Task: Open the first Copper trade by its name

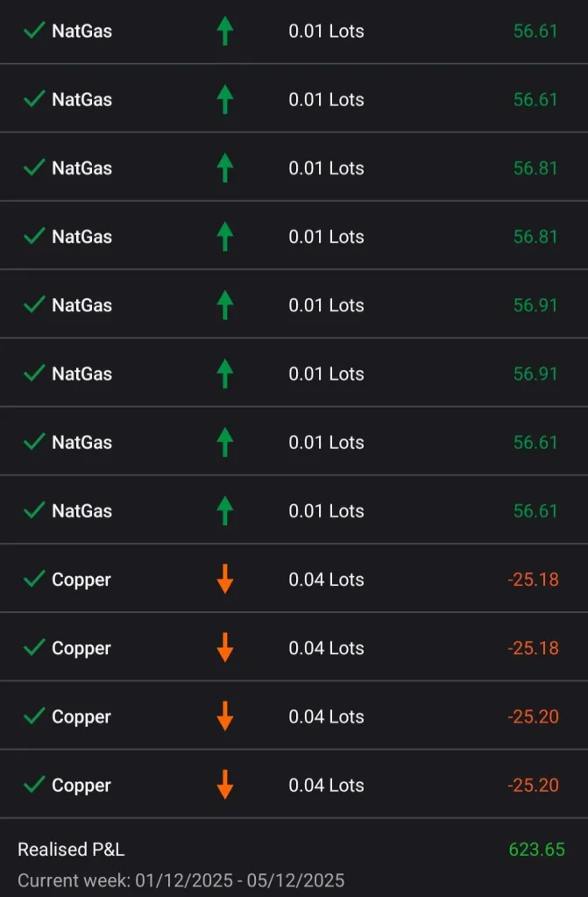Action: pos(81,580)
